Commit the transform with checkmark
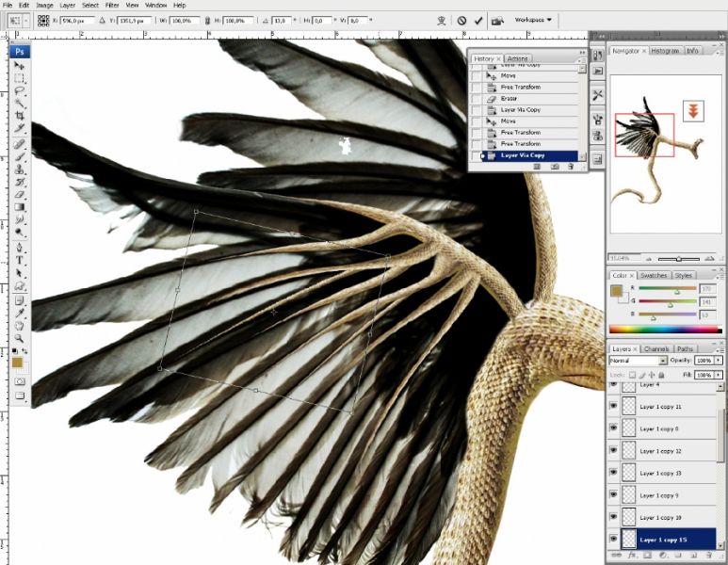Image resolution: width=728 pixels, height=565 pixels. tap(478, 21)
